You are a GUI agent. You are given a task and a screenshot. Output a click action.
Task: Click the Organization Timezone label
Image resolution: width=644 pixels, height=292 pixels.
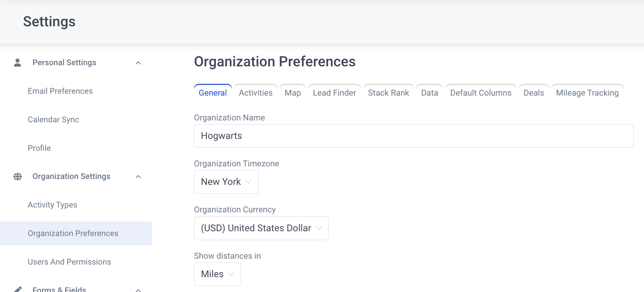point(237,164)
